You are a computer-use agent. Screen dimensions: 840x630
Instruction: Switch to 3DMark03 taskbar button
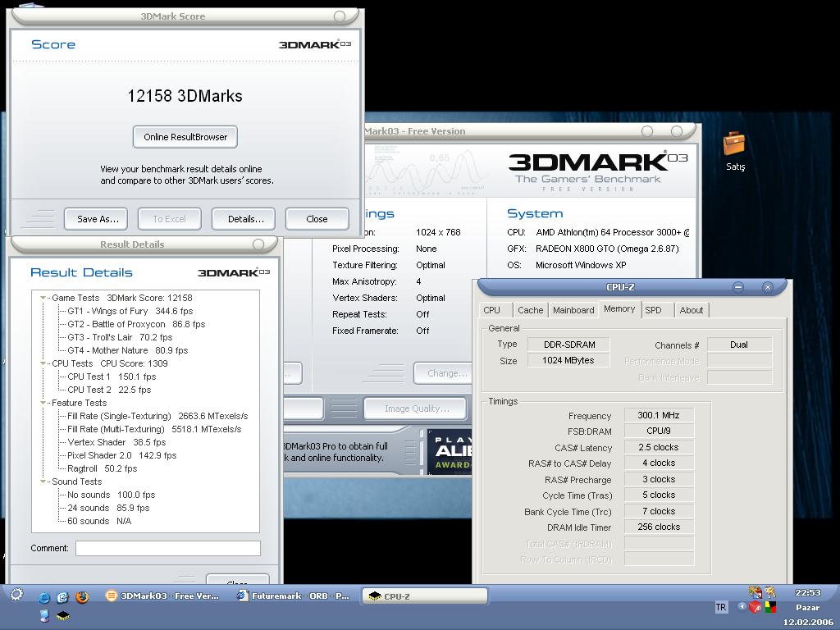coord(163,596)
